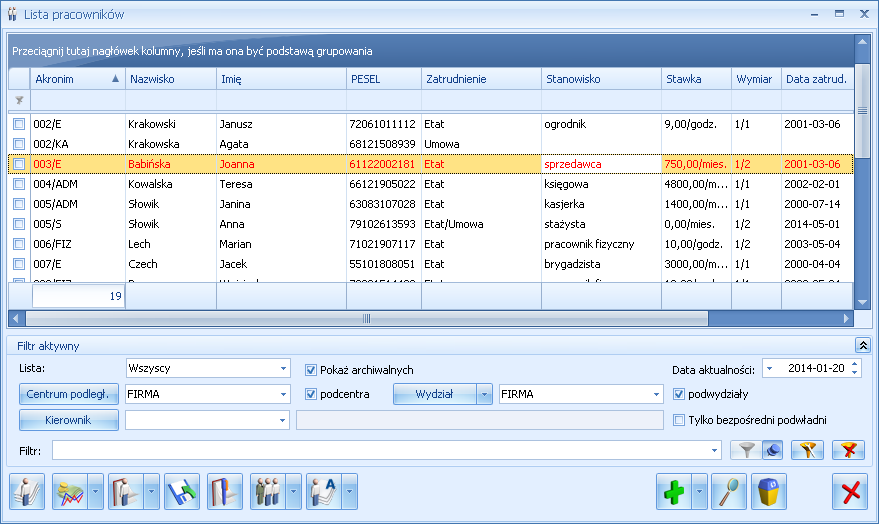879x524 pixels.
Task: Click the right arrow of horizontal scrollbar
Action: (846, 319)
